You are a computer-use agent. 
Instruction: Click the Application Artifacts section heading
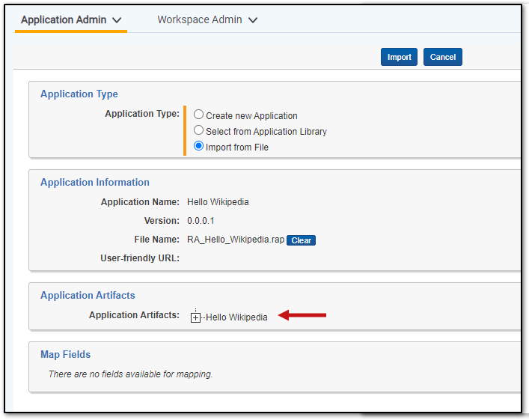click(88, 296)
